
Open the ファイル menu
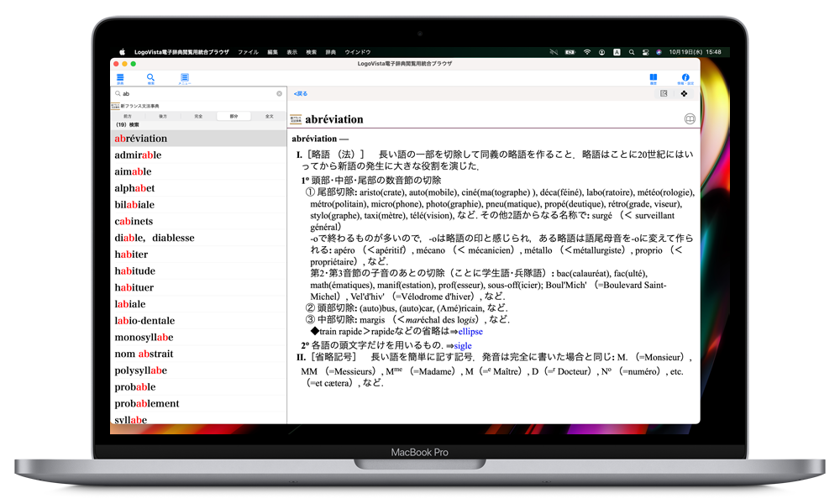[x=248, y=52]
